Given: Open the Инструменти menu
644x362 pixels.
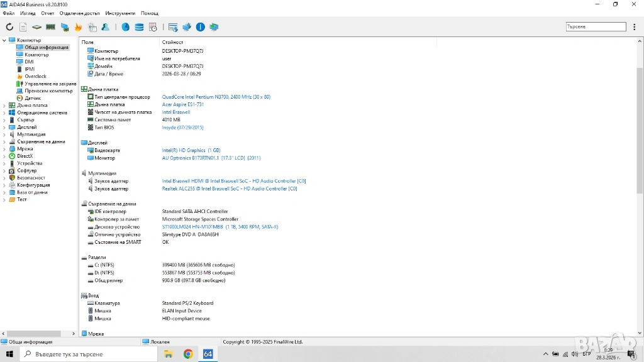Looking at the screenshot, I should (119, 13).
